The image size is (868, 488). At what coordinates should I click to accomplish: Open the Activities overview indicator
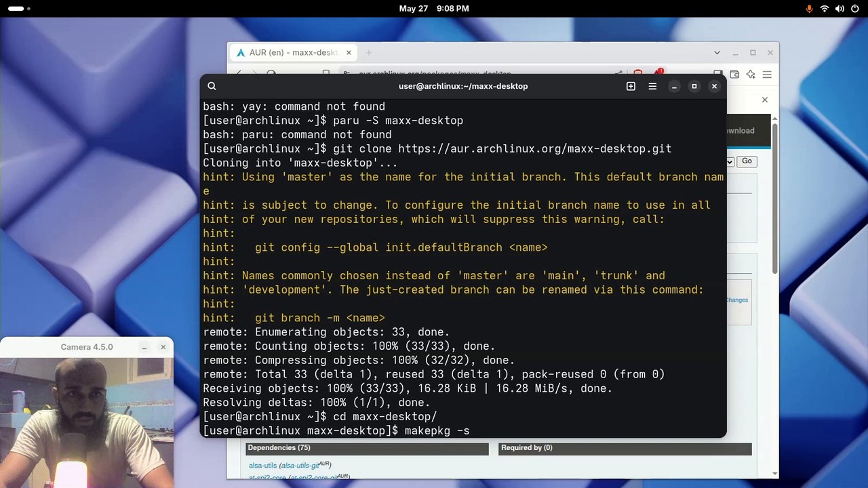tap(19, 9)
